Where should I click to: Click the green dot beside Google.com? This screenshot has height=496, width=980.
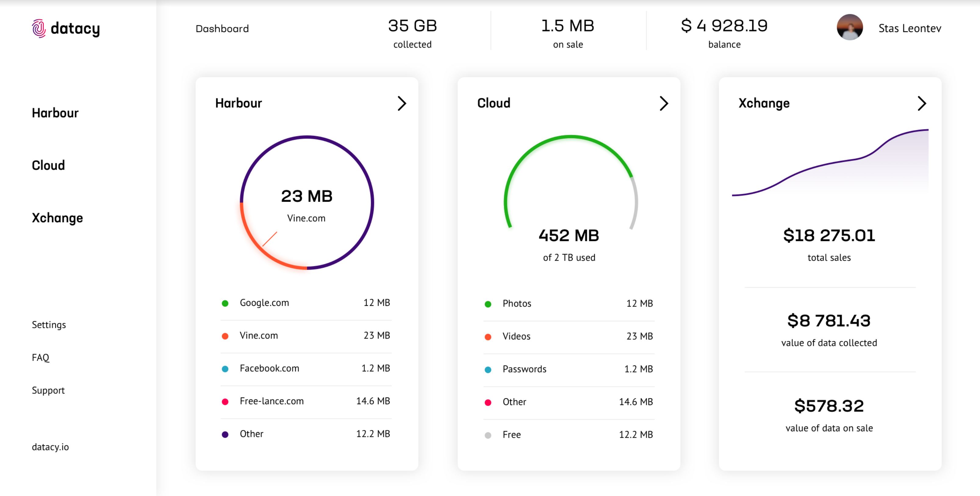pos(225,303)
